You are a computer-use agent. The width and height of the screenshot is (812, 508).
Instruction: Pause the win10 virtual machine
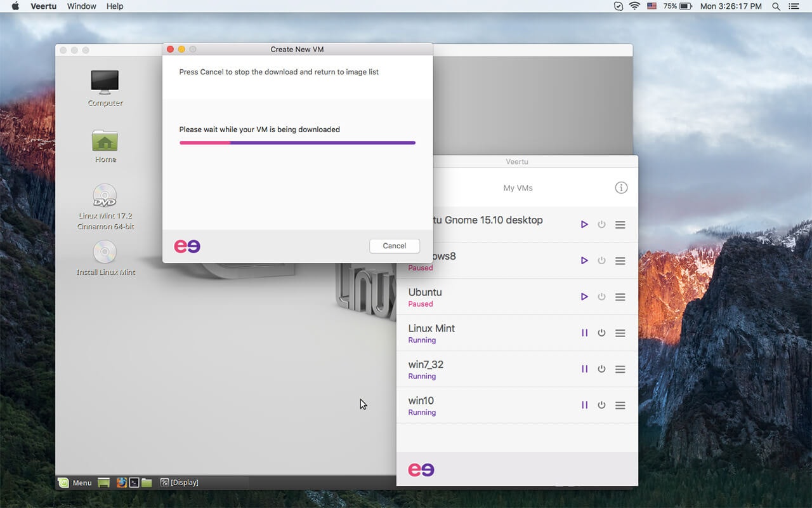click(x=584, y=405)
